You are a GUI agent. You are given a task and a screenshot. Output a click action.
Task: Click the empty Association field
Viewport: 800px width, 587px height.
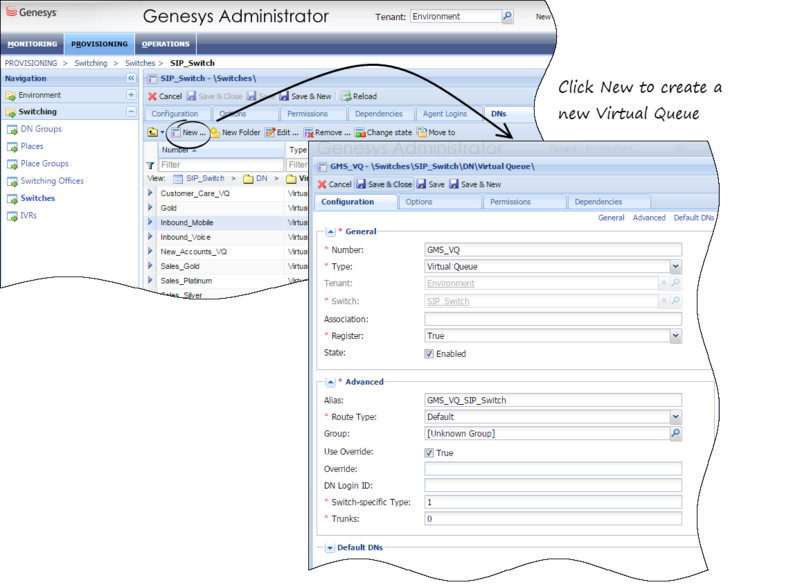point(553,319)
